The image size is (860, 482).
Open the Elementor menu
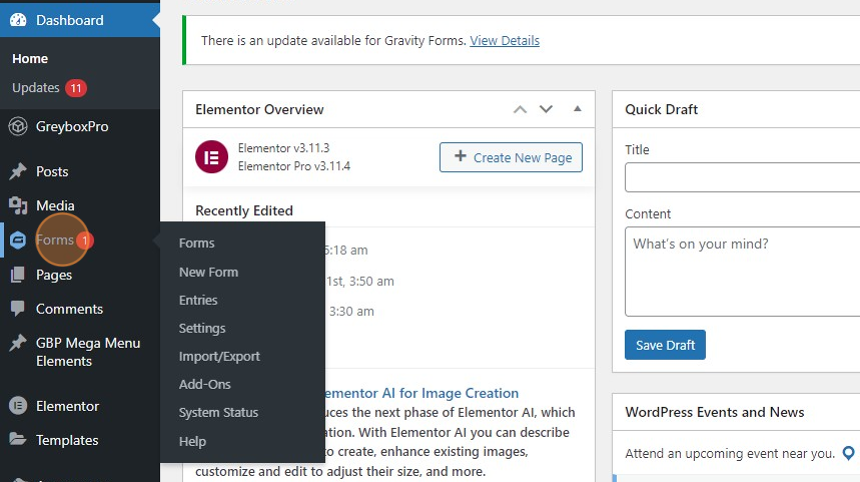point(67,406)
